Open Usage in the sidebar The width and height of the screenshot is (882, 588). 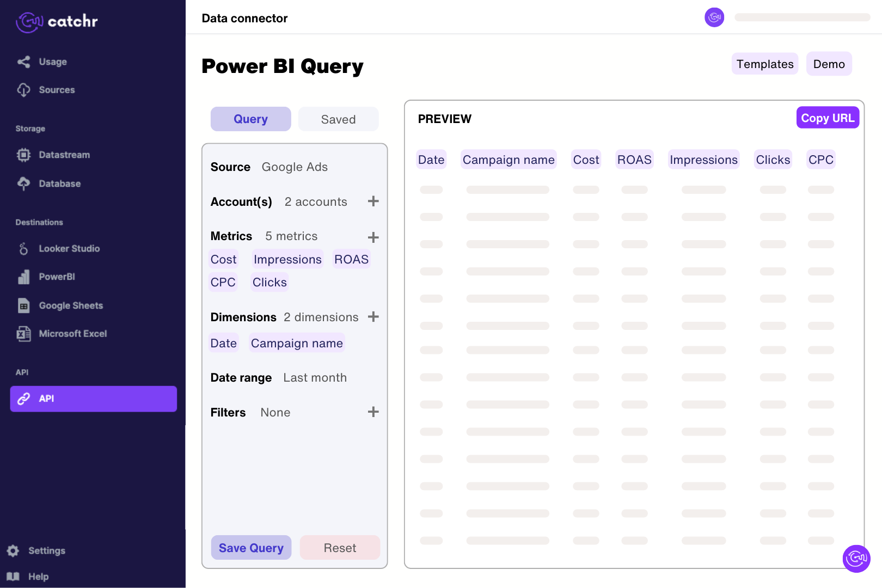point(53,62)
